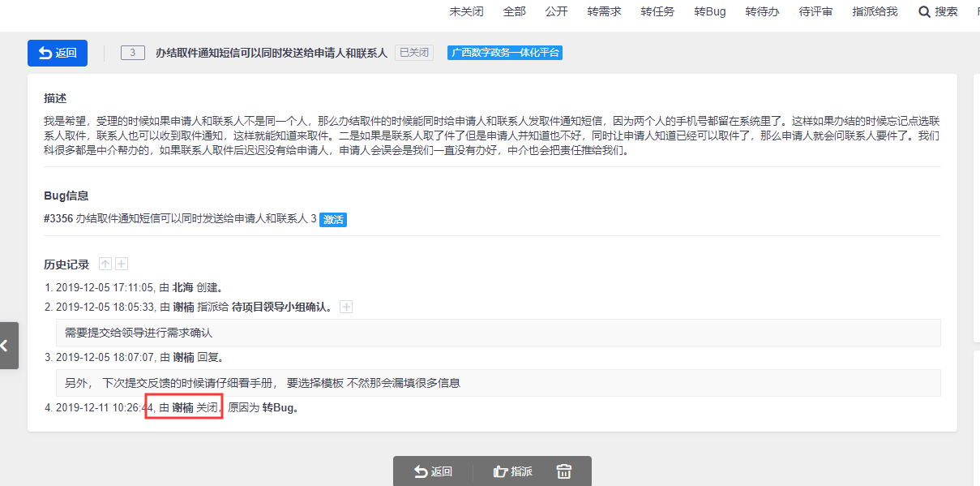This screenshot has width=980, height=486.
Task: Click the 已关闭 status label
Action: pos(414,53)
